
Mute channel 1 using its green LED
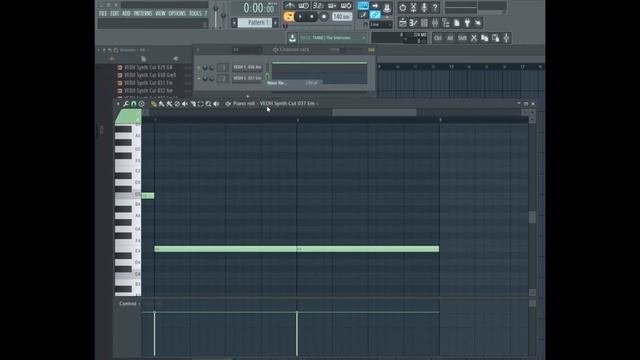(x=199, y=67)
